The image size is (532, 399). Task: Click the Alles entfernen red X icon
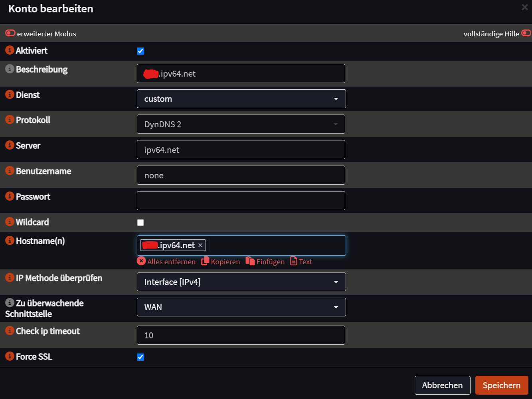[141, 261]
